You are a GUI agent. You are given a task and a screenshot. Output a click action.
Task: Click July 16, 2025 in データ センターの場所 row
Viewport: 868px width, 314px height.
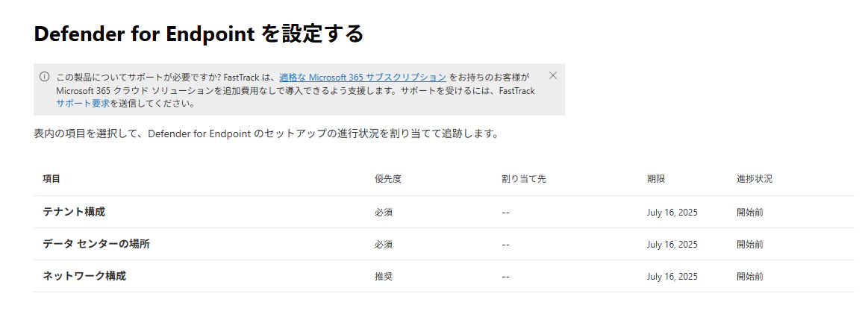(672, 245)
